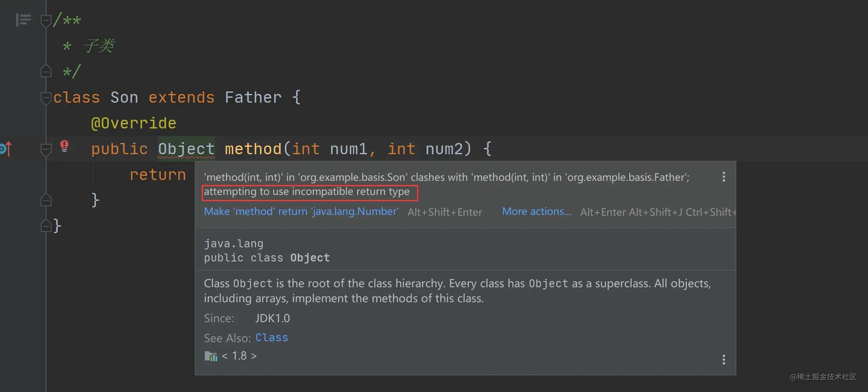Click the Son class name
The height and width of the screenshot is (392, 868).
coord(124,97)
